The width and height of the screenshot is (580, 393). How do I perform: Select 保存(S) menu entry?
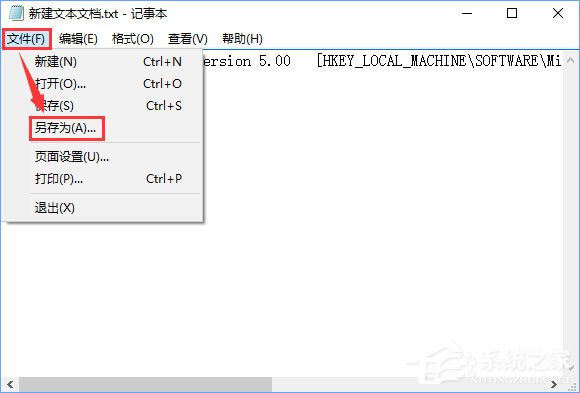(104, 106)
